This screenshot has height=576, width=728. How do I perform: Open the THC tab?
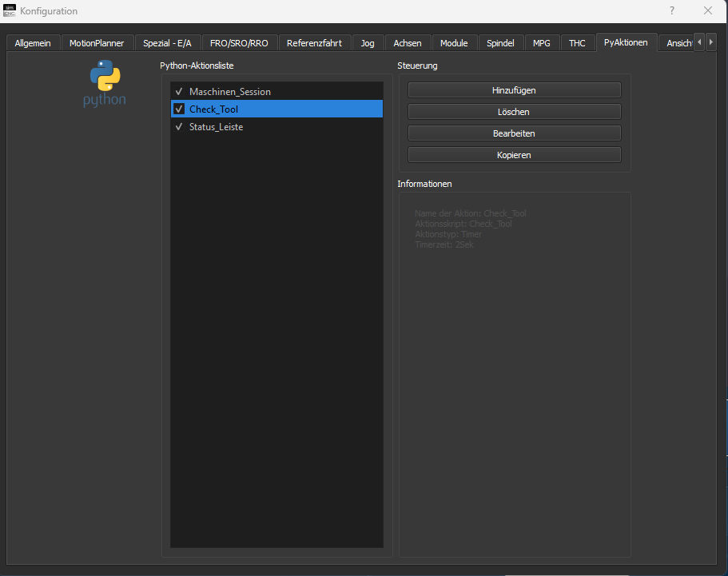(578, 43)
